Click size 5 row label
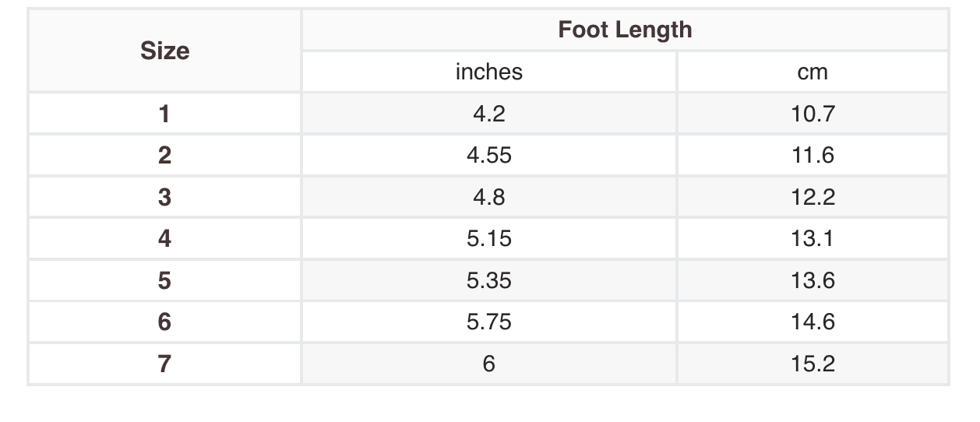Image resolution: width=980 pixels, height=422 pixels. tap(164, 280)
